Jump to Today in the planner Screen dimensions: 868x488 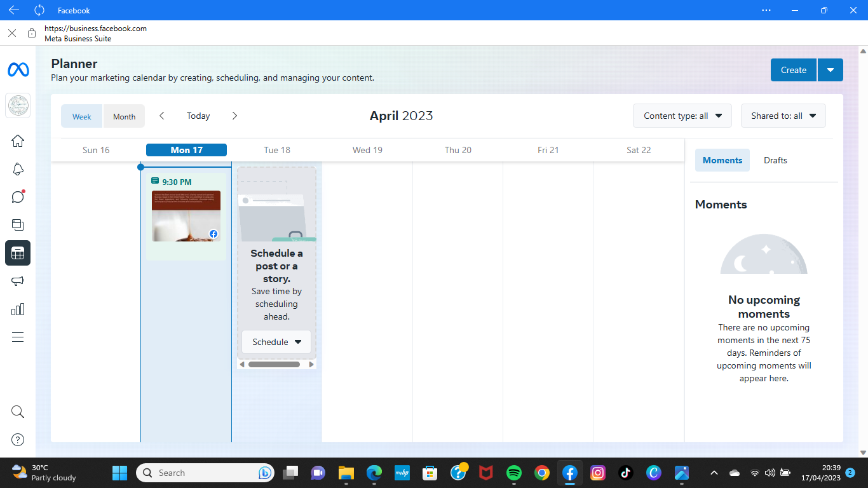click(198, 116)
